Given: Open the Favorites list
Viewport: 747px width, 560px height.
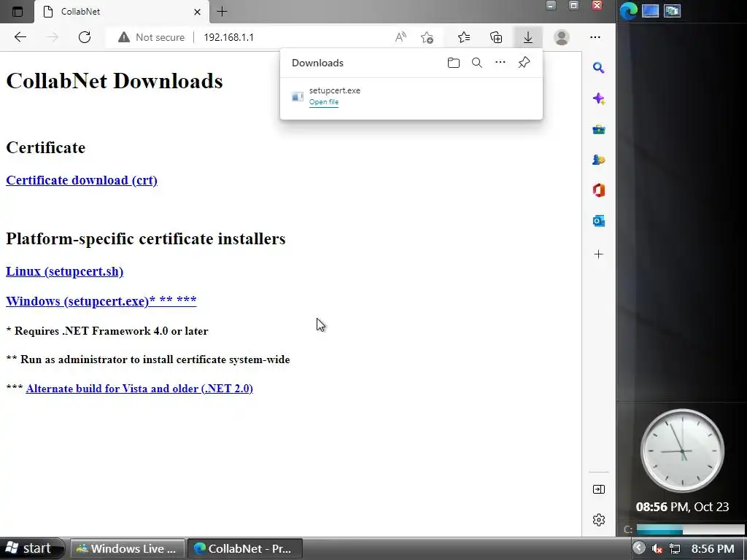Looking at the screenshot, I should [x=464, y=37].
